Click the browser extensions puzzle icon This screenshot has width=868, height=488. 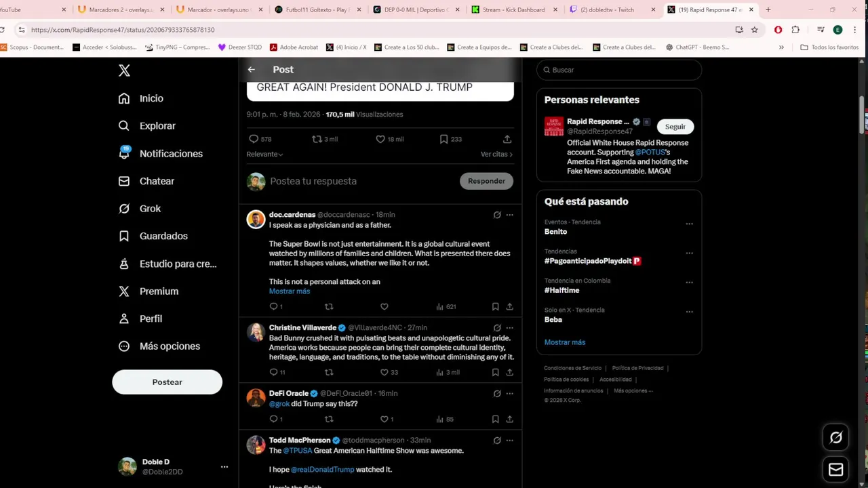(795, 30)
